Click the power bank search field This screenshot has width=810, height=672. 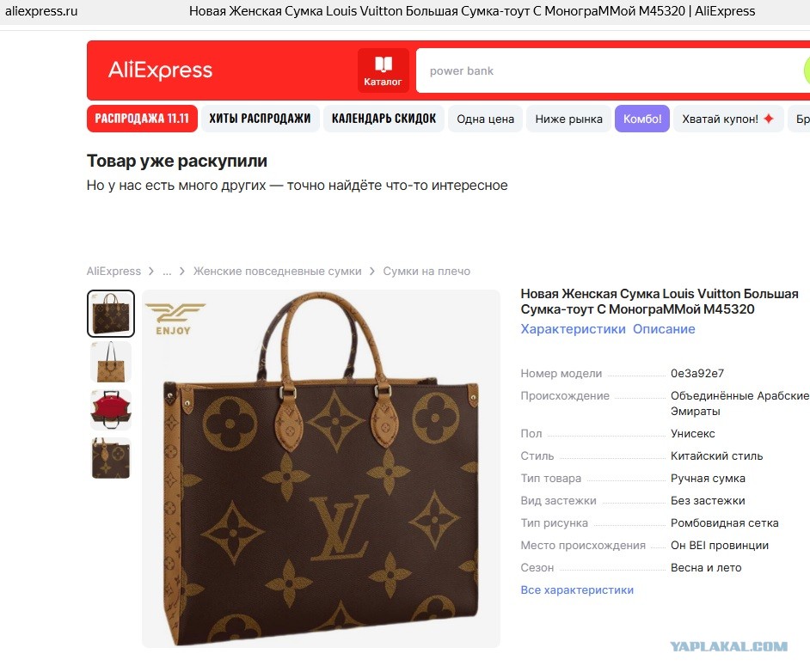coord(610,70)
